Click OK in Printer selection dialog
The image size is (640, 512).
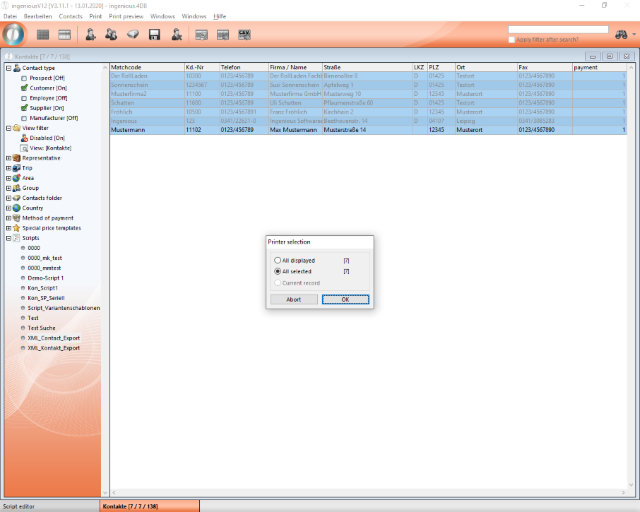(x=345, y=299)
